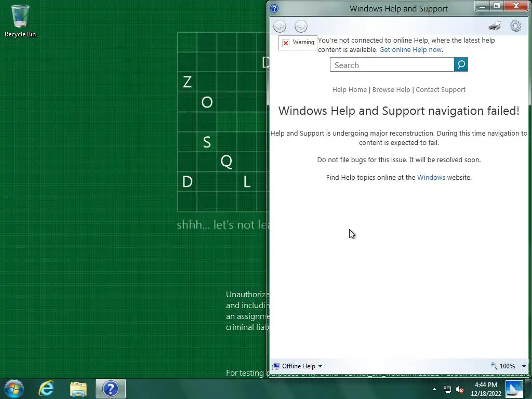
Task: Go forward in Help and Support
Action: pos(301,26)
